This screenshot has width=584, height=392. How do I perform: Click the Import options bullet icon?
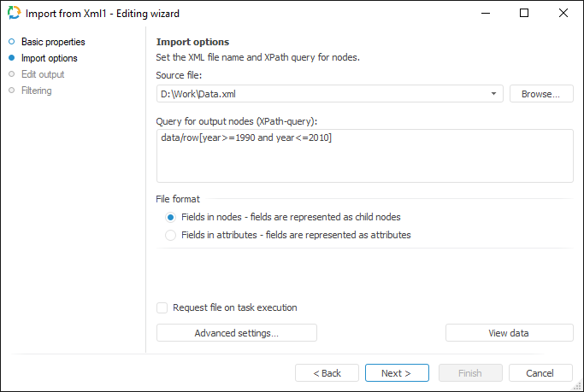pos(11,58)
